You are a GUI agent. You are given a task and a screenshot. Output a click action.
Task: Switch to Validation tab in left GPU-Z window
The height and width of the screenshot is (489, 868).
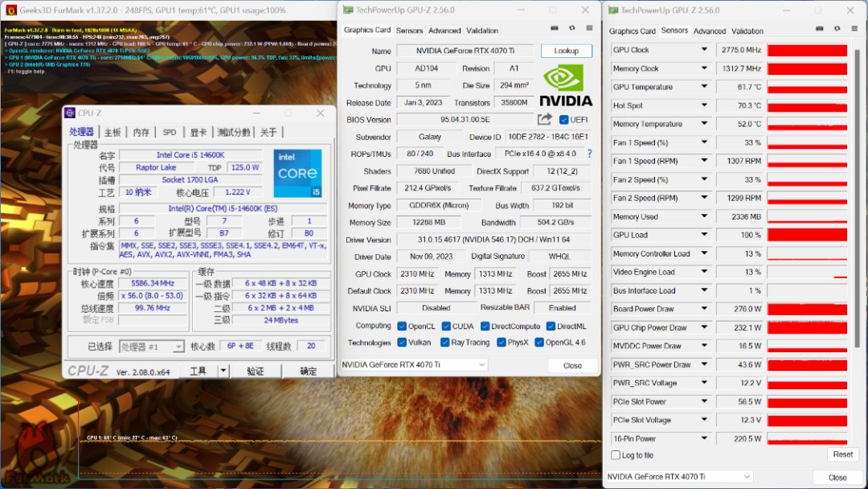pyautogui.click(x=482, y=31)
